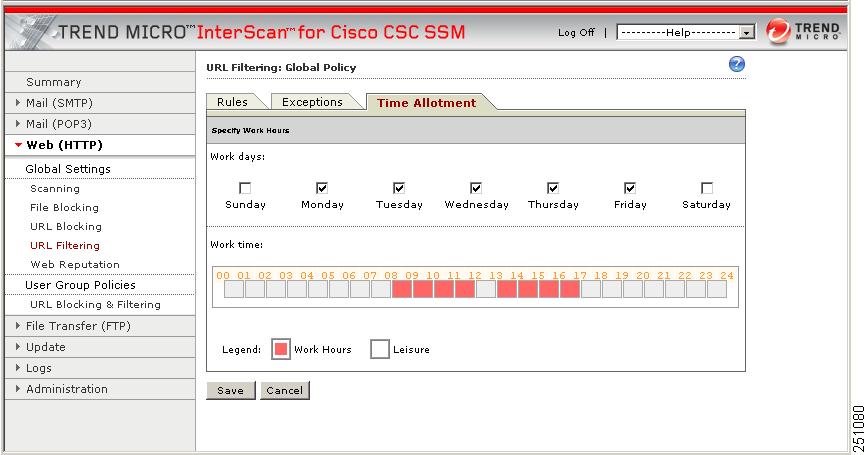Viewport: 866px width, 455px height.
Task: Open Global Settings in the sidebar
Action: (x=68, y=169)
